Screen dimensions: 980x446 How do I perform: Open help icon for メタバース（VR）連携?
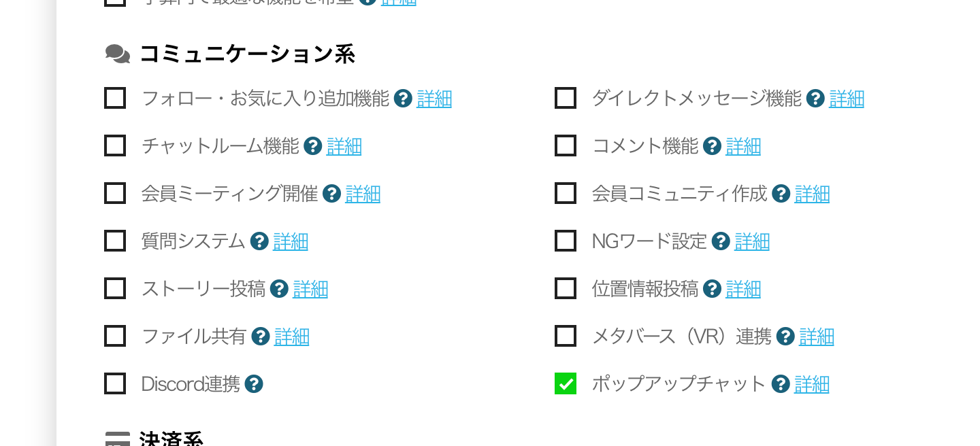point(785,337)
